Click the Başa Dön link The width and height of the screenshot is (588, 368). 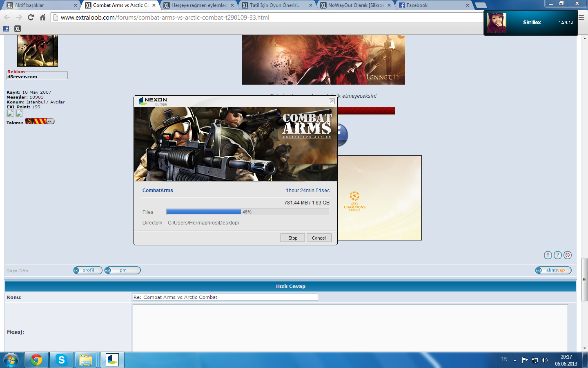click(x=17, y=271)
